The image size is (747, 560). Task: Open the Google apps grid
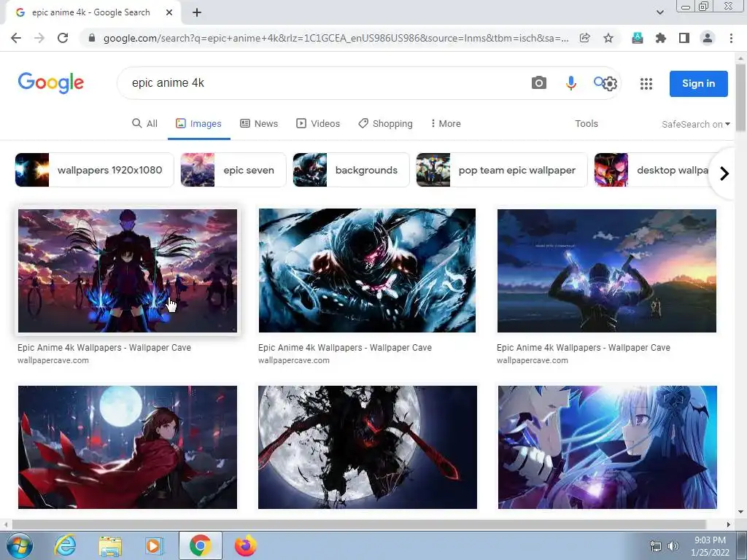[646, 84]
